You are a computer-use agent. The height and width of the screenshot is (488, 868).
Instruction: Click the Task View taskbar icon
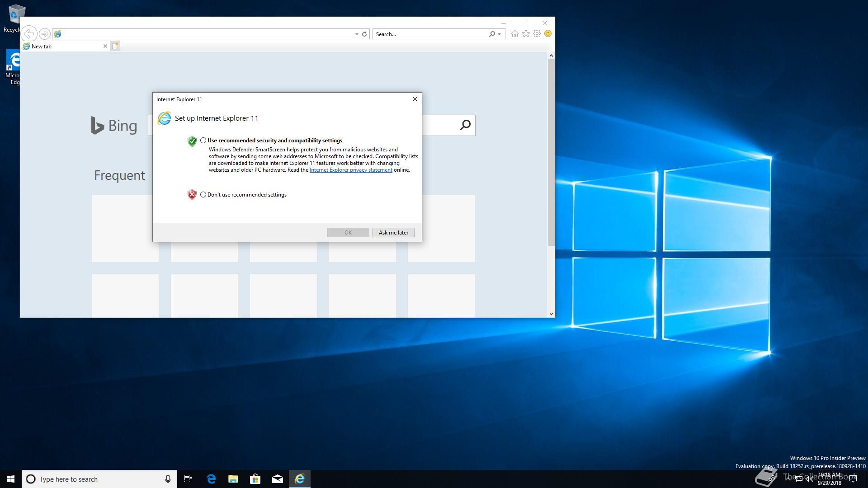pyautogui.click(x=188, y=479)
